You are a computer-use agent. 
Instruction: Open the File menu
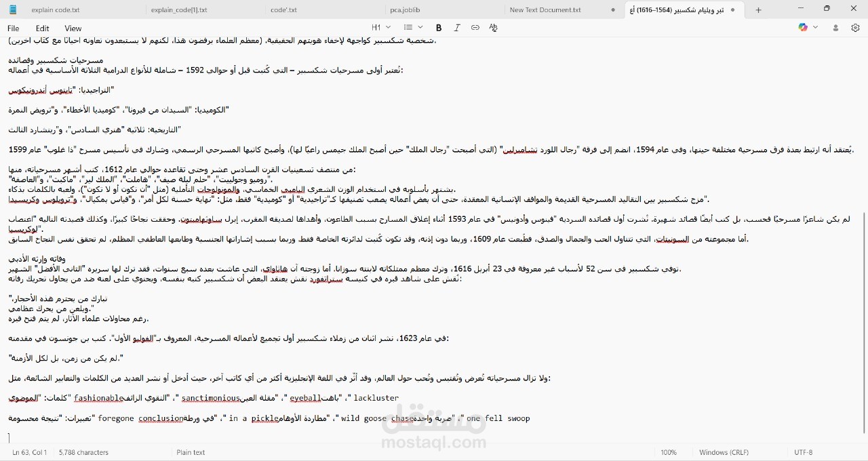13,28
